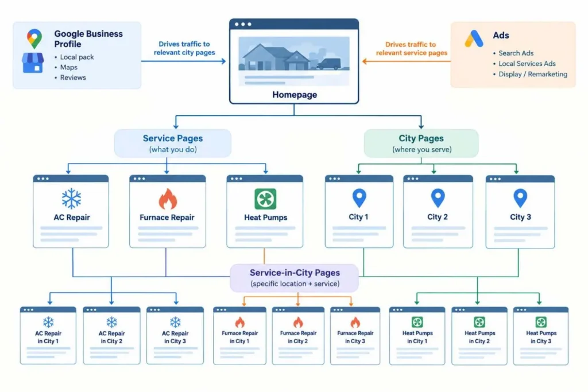Click fan icon in Heat Pumps in City 3
This screenshot has width=588, height=392.
tap(541, 322)
